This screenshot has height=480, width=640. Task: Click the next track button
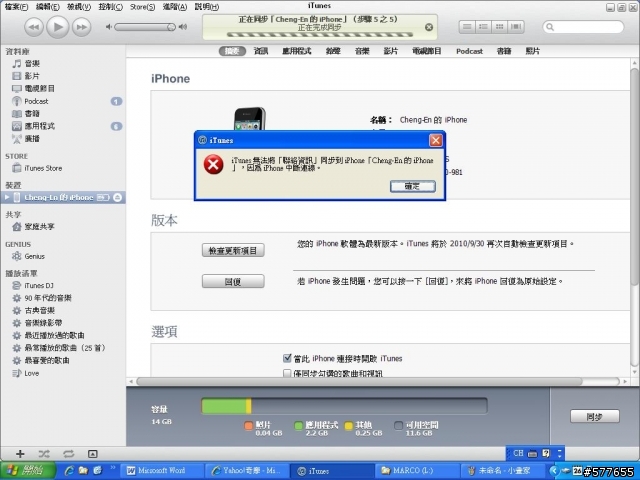click(81, 27)
